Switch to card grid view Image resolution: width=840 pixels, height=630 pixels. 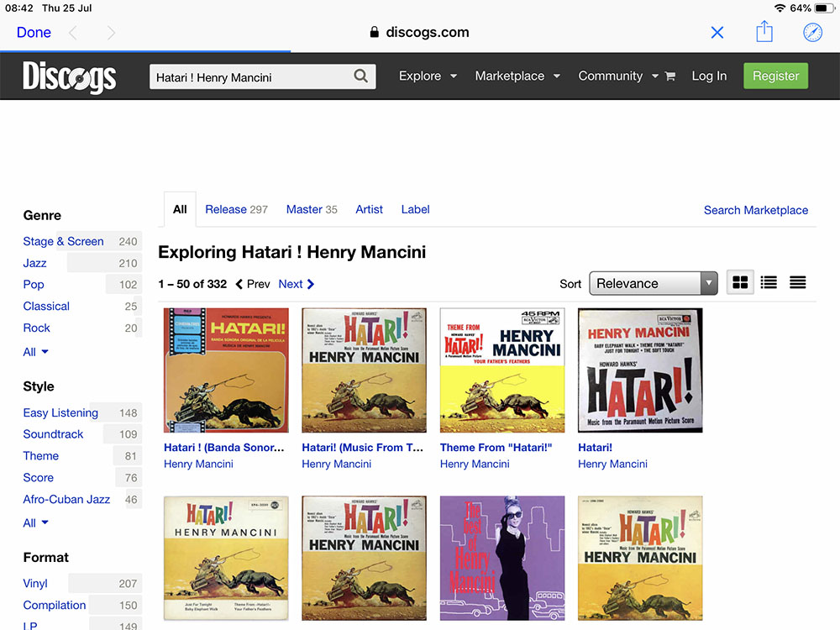pyautogui.click(x=740, y=283)
